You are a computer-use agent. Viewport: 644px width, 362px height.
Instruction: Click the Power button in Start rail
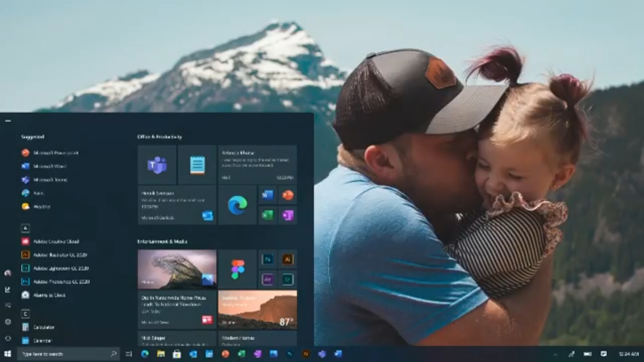coord(8,338)
